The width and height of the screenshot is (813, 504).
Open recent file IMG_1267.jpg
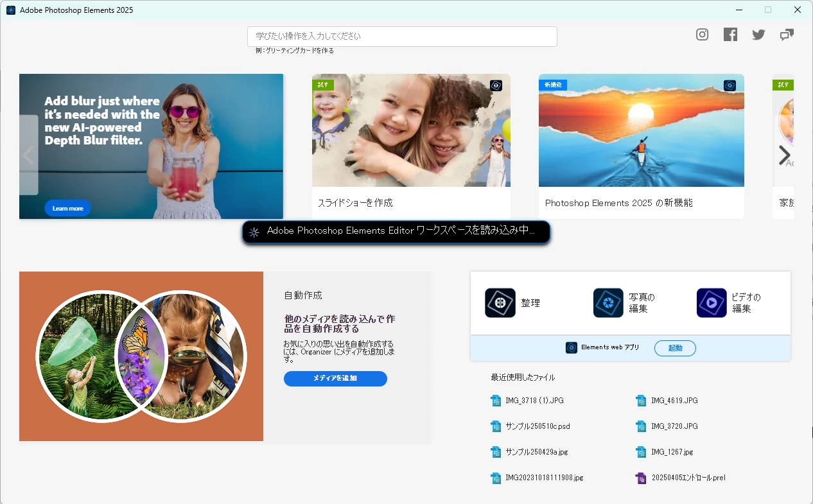pyautogui.click(x=672, y=452)
